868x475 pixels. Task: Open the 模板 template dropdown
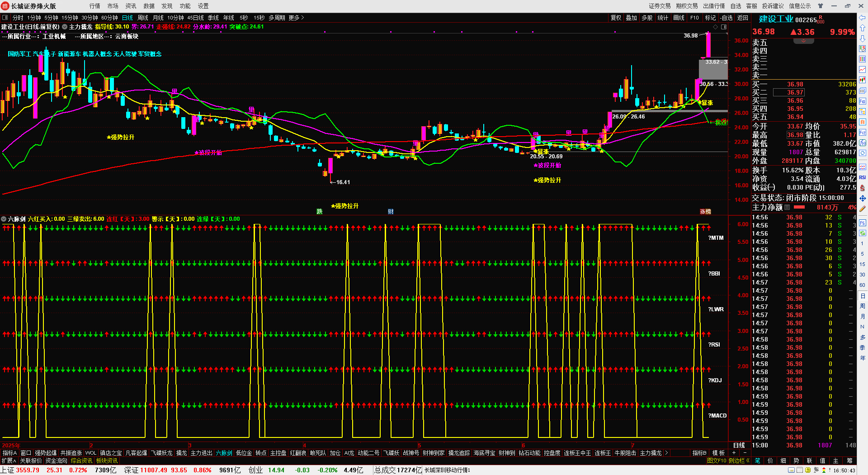click(x=718, y=453)
